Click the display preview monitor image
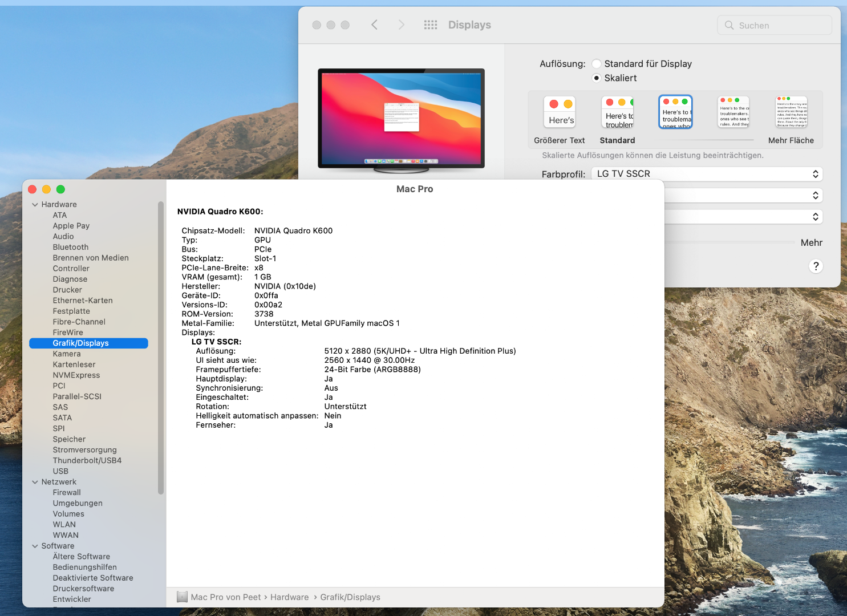The image size is (847, 616). click(x=402, y=120)
